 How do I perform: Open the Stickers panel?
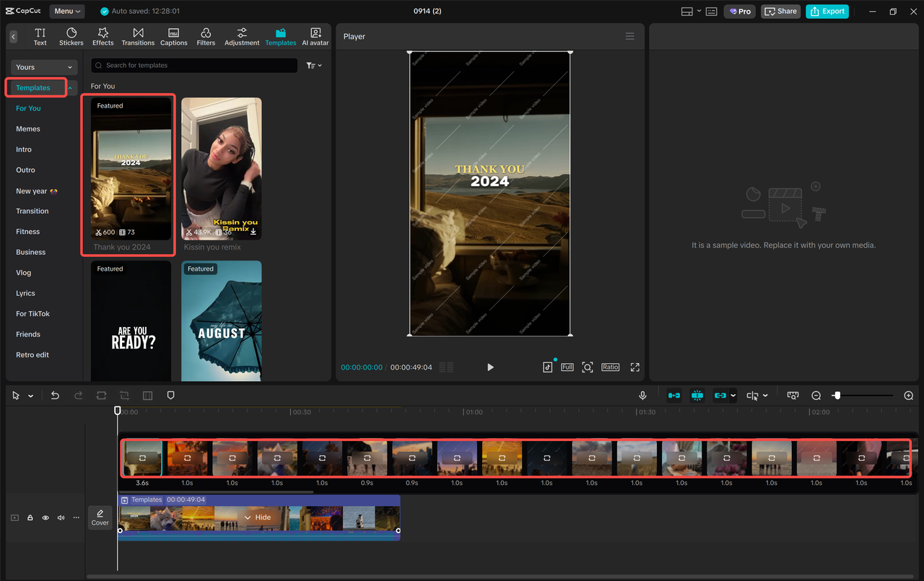71,37
